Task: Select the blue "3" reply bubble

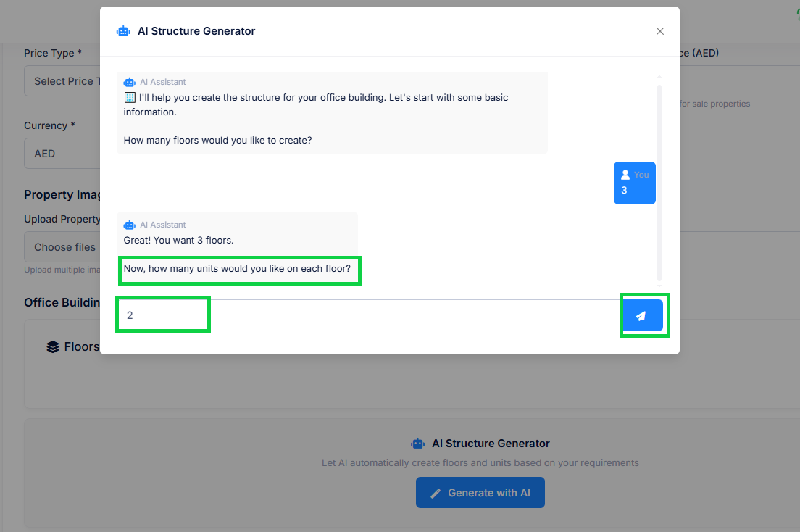Action: [x=634, y=183]
